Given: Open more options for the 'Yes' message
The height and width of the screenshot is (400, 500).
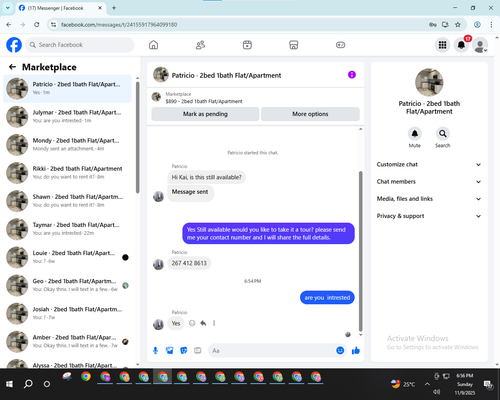Looking at the screenshot, I should [214, 323].
